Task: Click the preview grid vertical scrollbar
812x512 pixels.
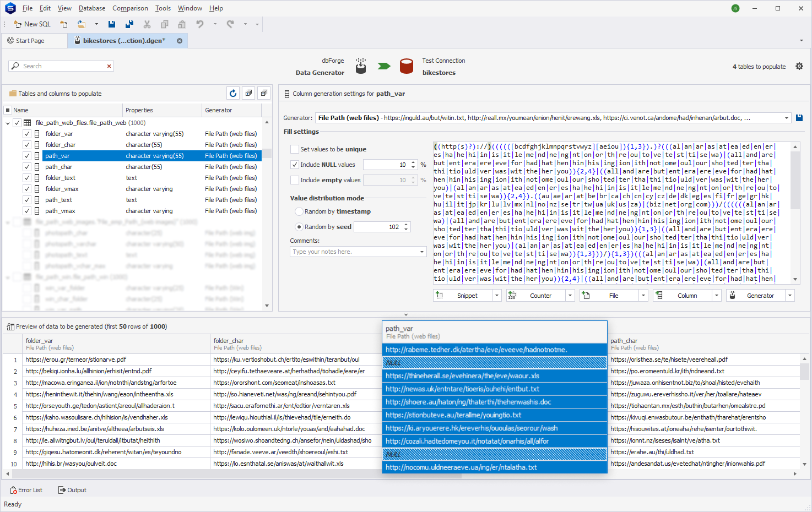Action: [x=804, y=413]
